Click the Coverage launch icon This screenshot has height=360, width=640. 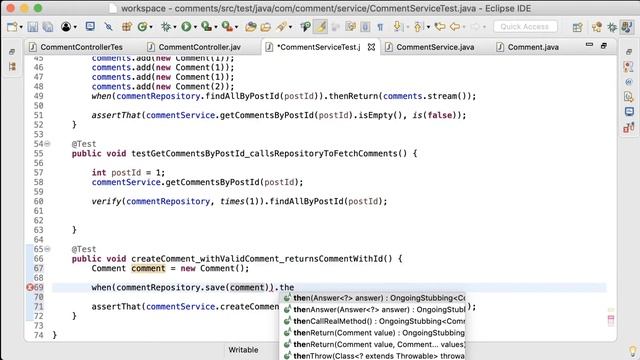tap(207, 27)
